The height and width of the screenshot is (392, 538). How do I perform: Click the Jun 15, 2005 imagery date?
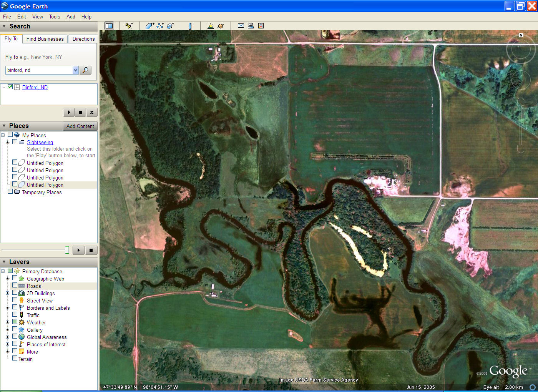click(420, 387)
